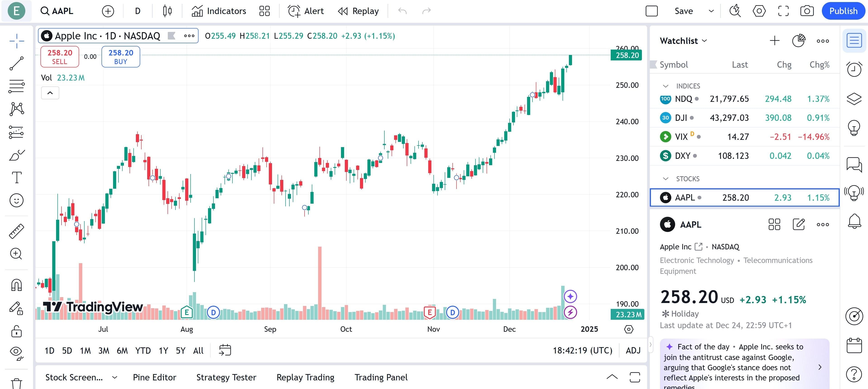Open the Save layout dropdown arrow
Viewport: 868px width, 389px height.
point(711,11)
